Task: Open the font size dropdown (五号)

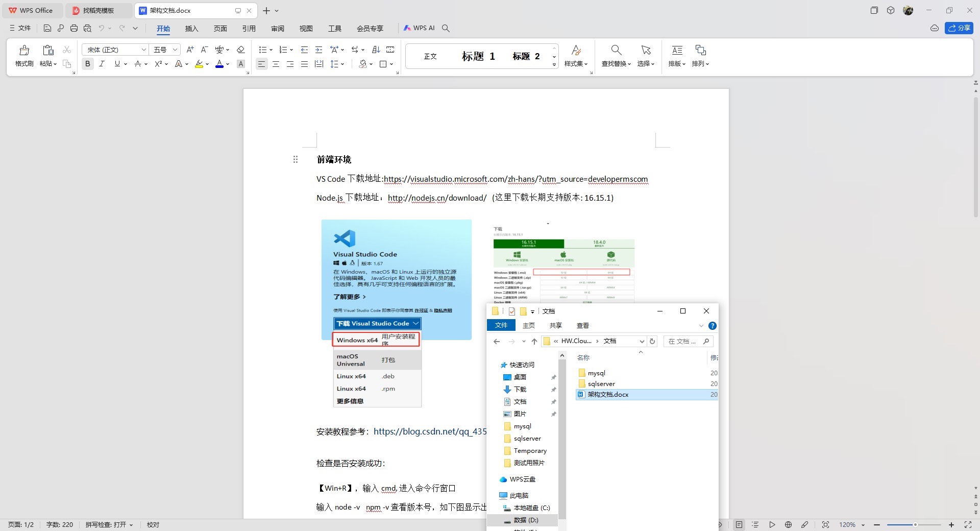Action: point(175,50)
